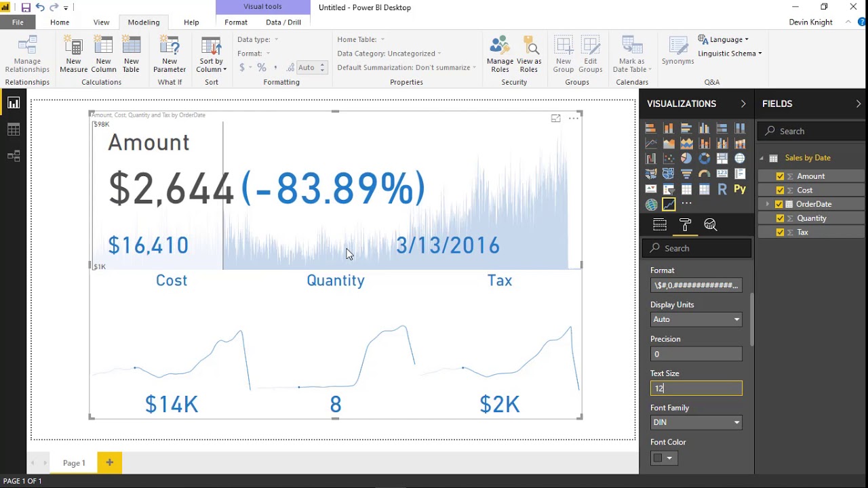Switch to the Data / Drill tab
This screenshot has height=488, width=868.
click(283, 22)
